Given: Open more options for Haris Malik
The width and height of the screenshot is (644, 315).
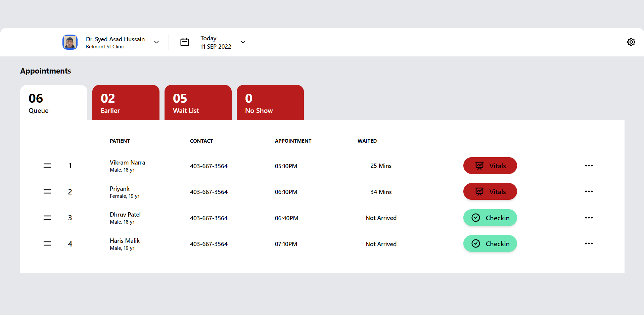Looking at the screenshot, I should click(x=589, y=243).
